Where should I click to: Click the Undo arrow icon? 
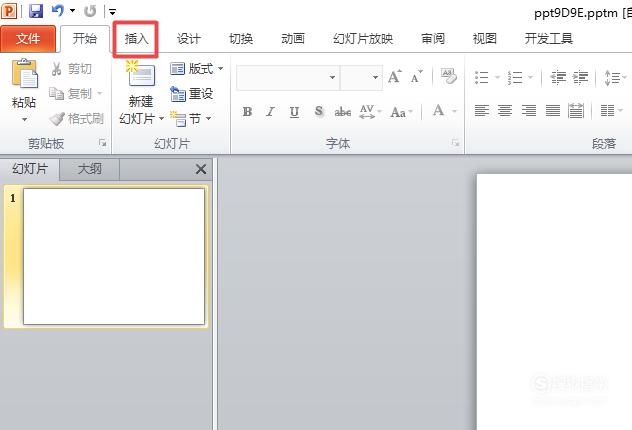tap(57, 11)
